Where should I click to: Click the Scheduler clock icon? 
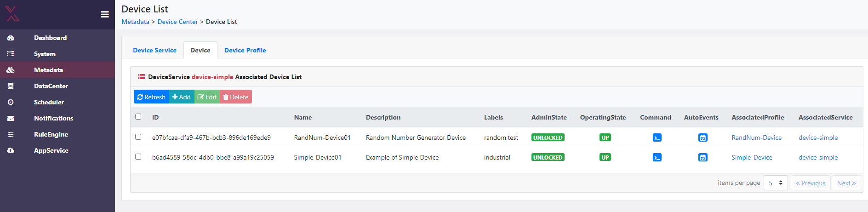click(x=11, y=102)
